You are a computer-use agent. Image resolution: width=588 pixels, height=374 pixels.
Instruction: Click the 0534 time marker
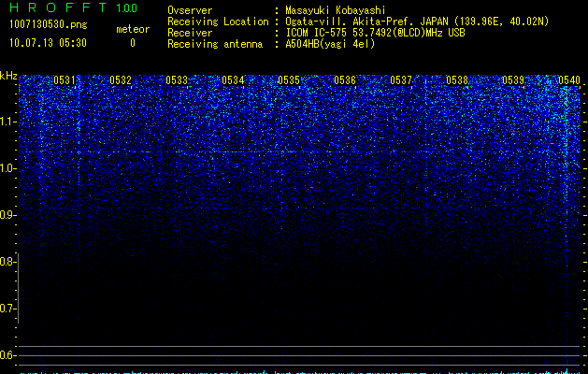[x=233, y=80]
